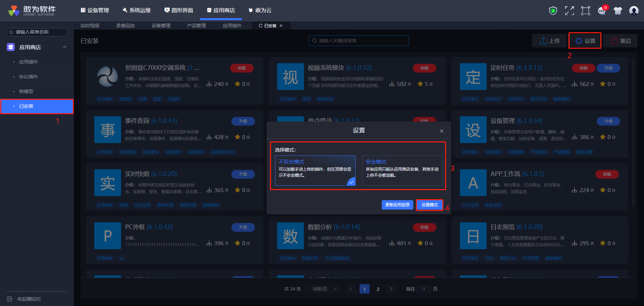Open 设置 button in the toolbar

(x=585, y=41)
